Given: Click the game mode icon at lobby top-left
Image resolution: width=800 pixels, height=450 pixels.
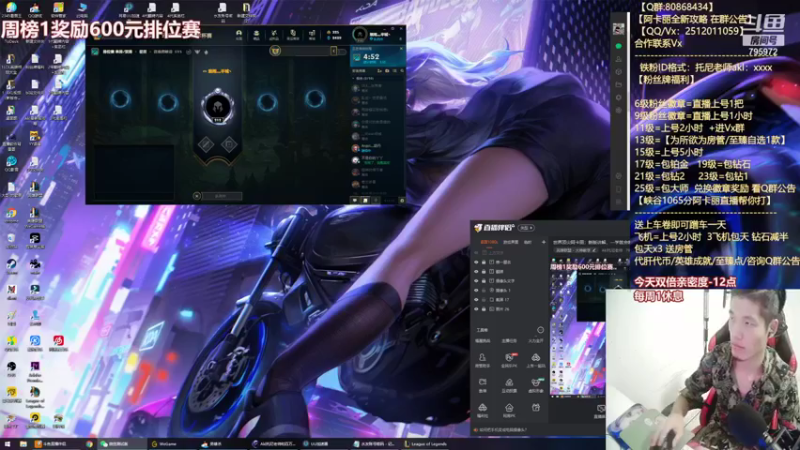Looking at the screenshot, I should pos(95,52).
